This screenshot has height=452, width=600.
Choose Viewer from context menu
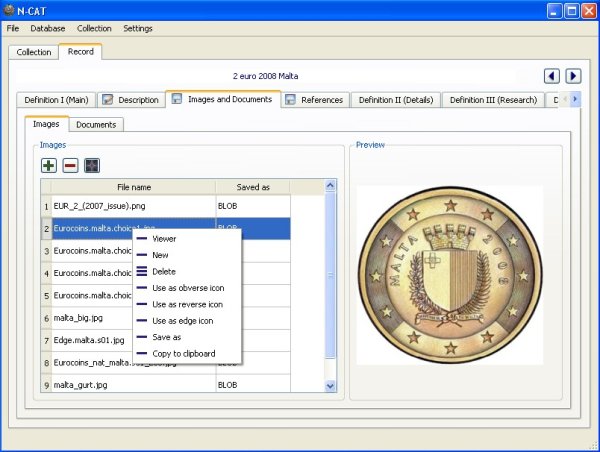187,239
